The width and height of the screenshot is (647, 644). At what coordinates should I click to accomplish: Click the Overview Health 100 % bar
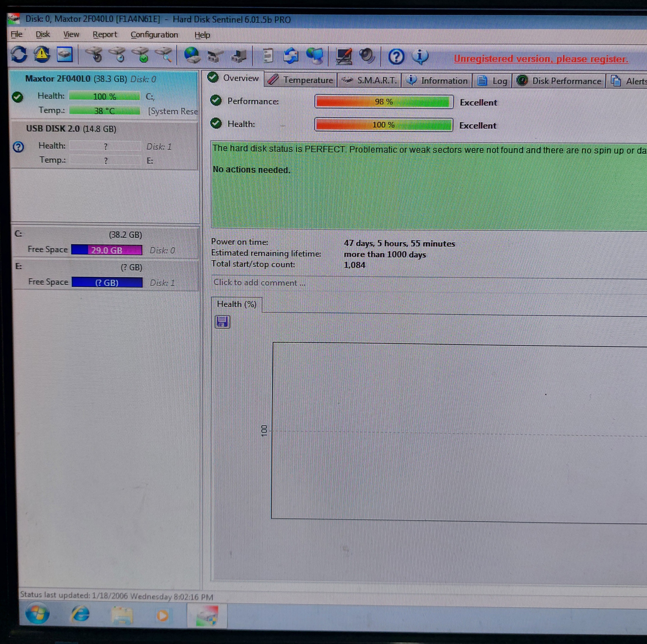(x=384, y=125)
